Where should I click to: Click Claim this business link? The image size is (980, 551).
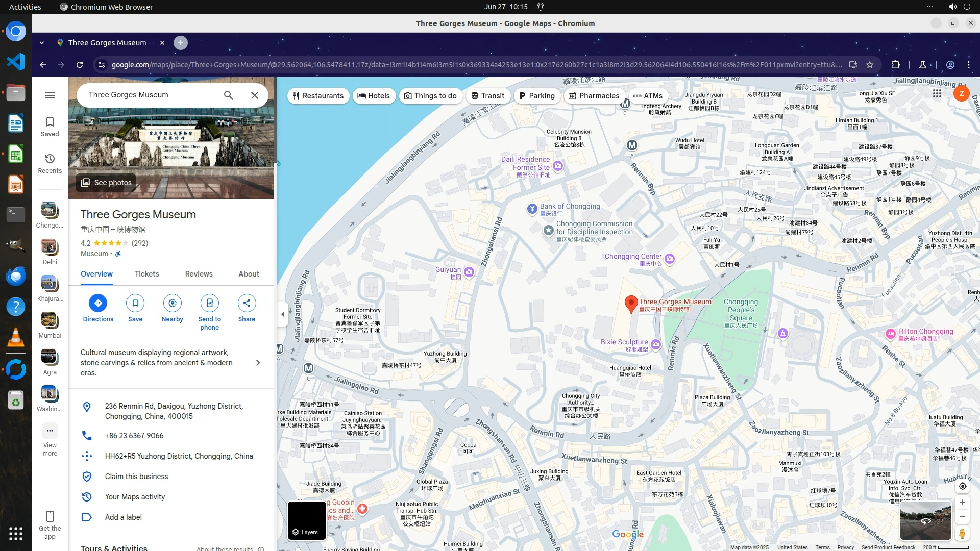pyautogui.click(x=136, y=477)
